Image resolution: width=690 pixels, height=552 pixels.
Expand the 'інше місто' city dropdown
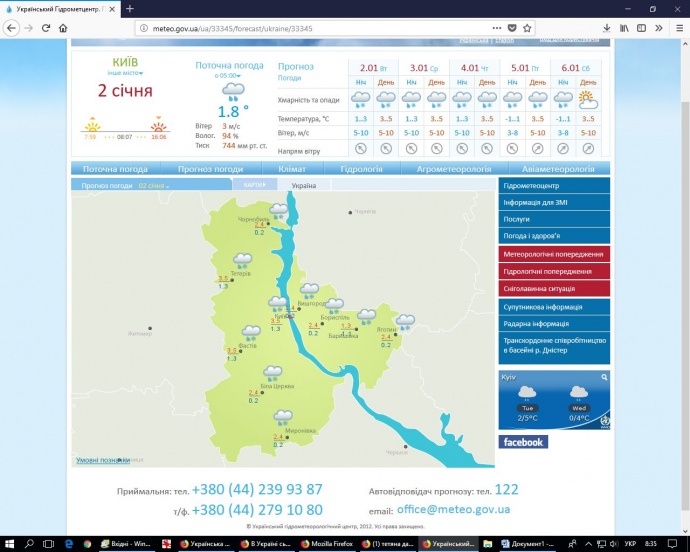pos(126,73)
